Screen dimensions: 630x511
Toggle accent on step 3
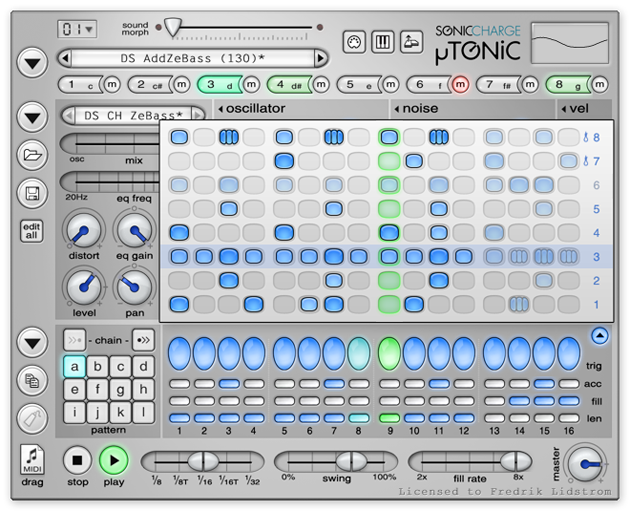(x=229, y=384)
